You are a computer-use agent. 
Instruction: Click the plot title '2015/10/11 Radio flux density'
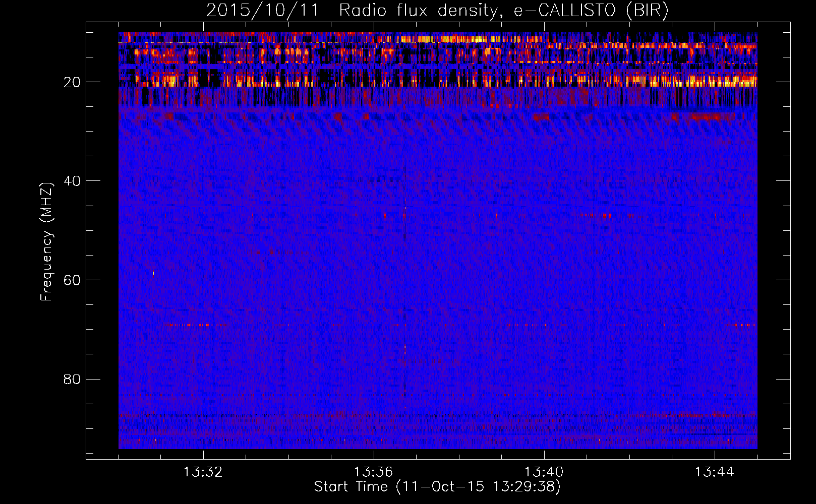coord(437,11)
